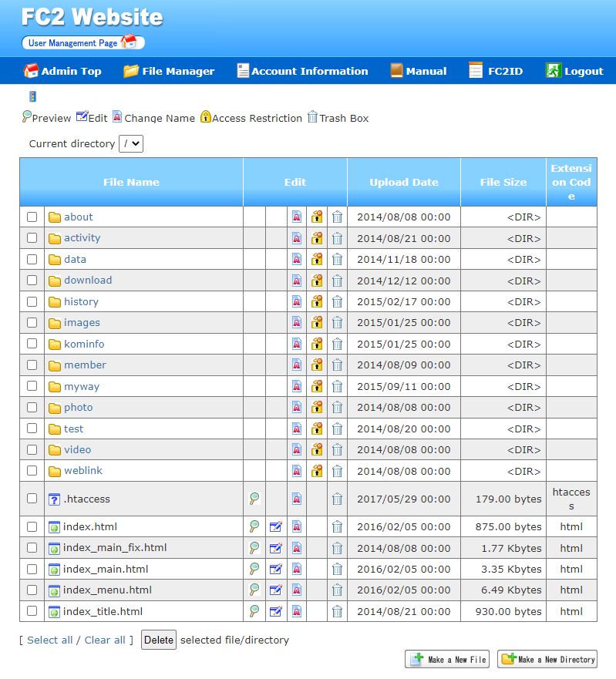This screenshot has width=616, height=679.
Task: Select the kominfo folder checkbox
Action: point(32,344)
